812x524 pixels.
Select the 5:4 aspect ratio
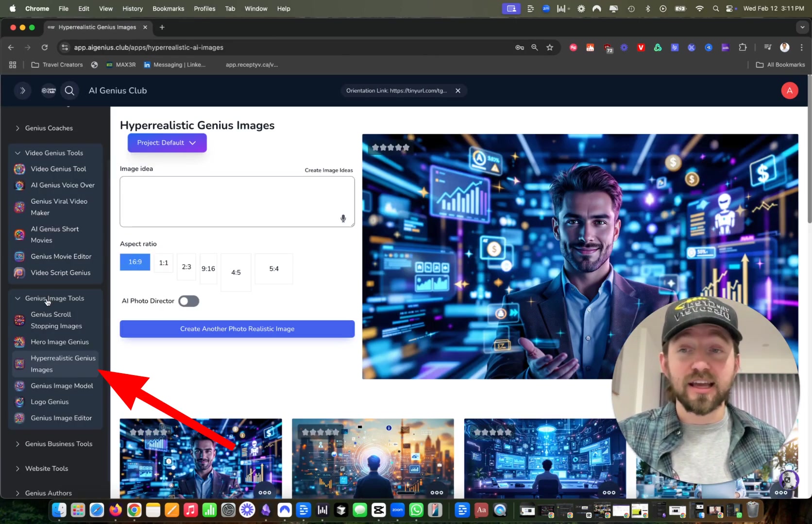pos(274,269)
